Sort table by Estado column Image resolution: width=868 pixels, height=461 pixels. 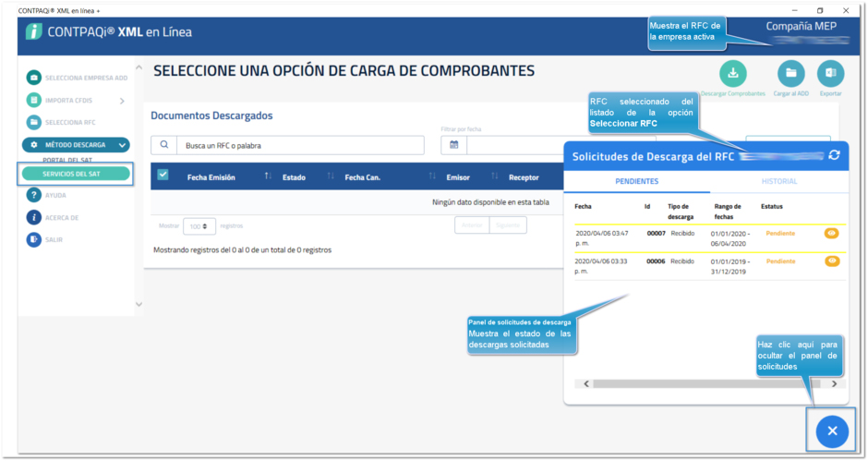294,177
